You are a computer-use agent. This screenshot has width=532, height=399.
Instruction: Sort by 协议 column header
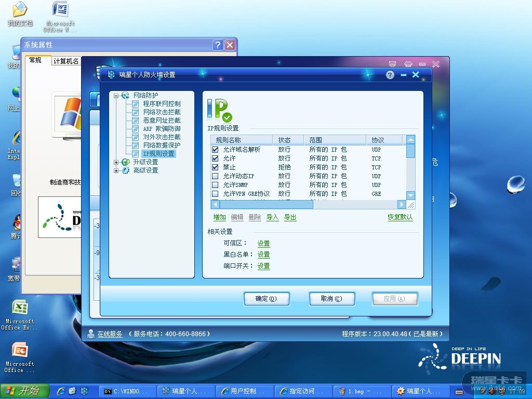point(384,140)
